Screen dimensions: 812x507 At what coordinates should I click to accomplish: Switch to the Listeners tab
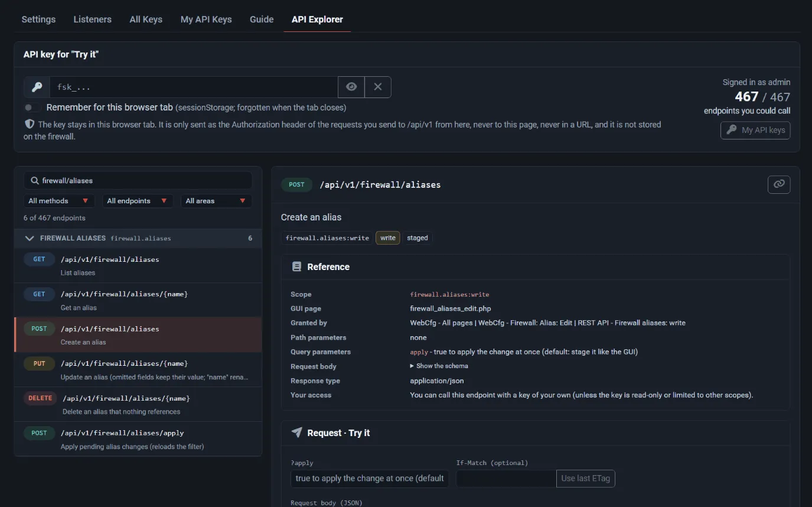(92, 19)
